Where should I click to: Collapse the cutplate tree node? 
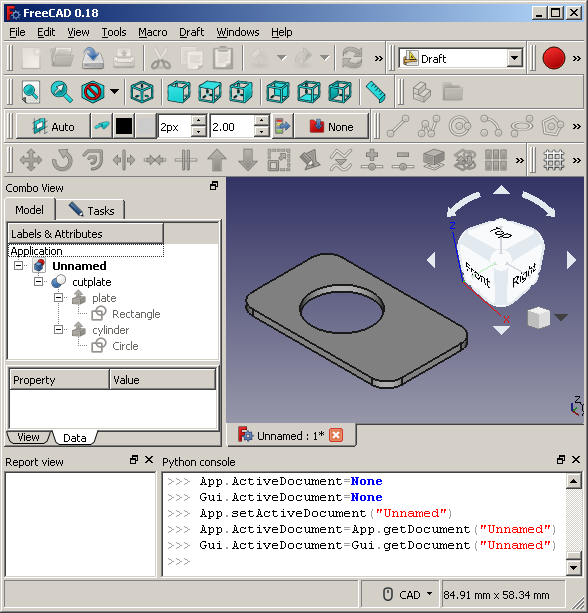pos(38,281)
